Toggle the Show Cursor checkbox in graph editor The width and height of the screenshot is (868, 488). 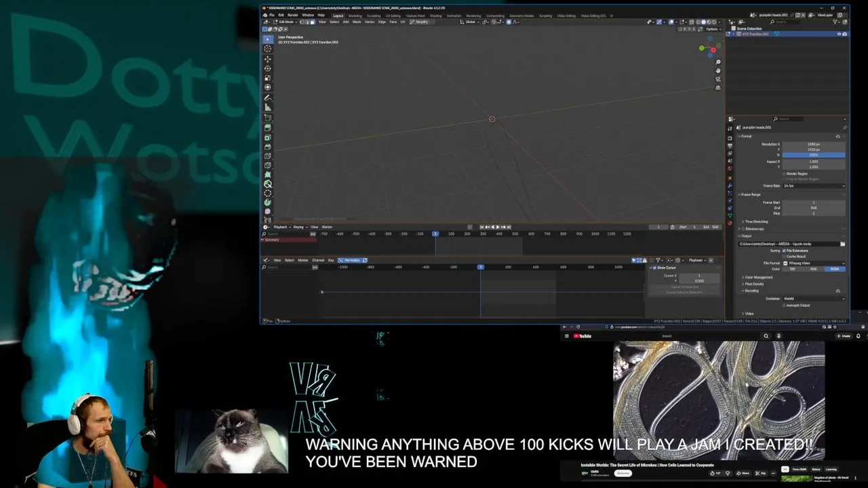(654, 268)
